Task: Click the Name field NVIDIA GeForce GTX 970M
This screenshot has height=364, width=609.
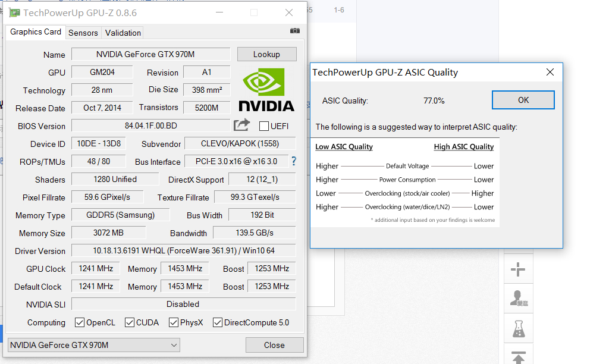Action: click(x=150, y=54)
